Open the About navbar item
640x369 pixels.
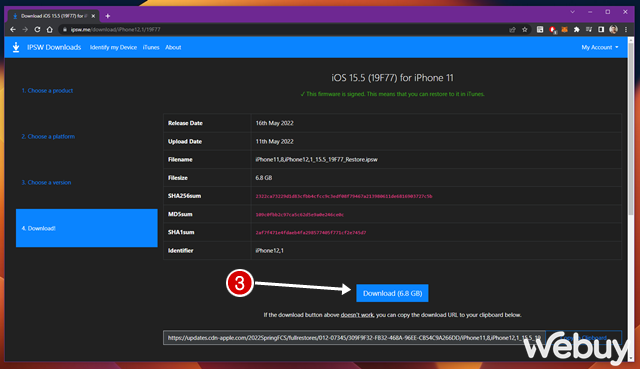[x=173, y=47]
